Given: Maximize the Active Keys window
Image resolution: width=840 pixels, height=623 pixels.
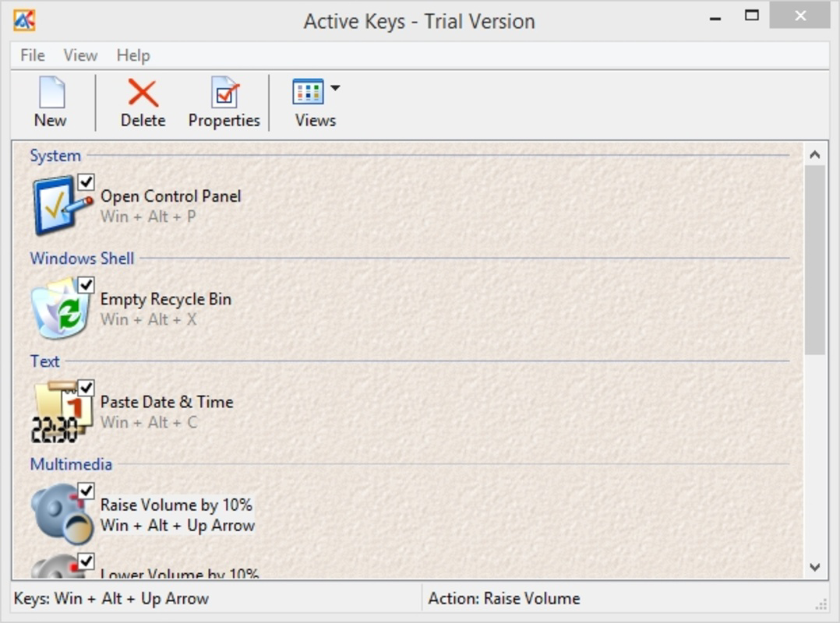Looking at the screenshot, I should tap(752, 16).
